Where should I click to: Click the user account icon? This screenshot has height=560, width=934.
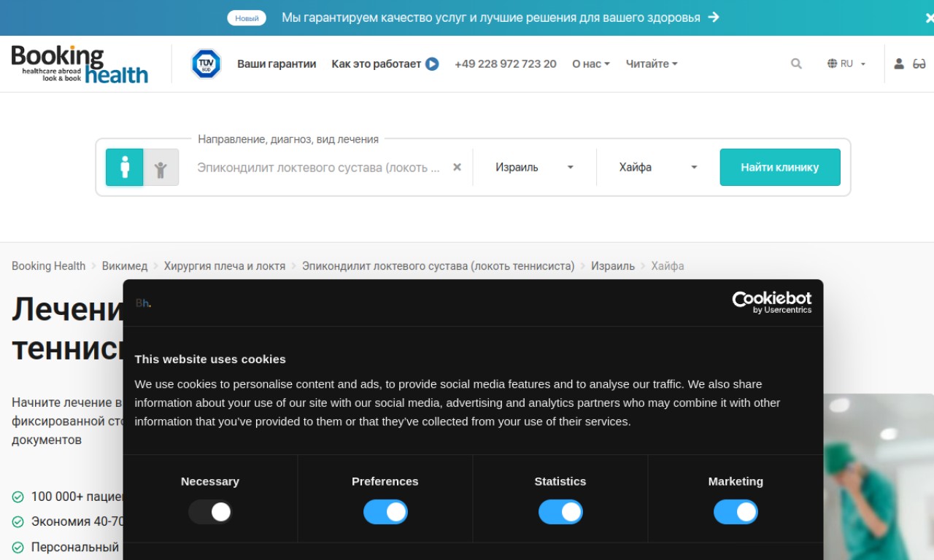point(899,64)
